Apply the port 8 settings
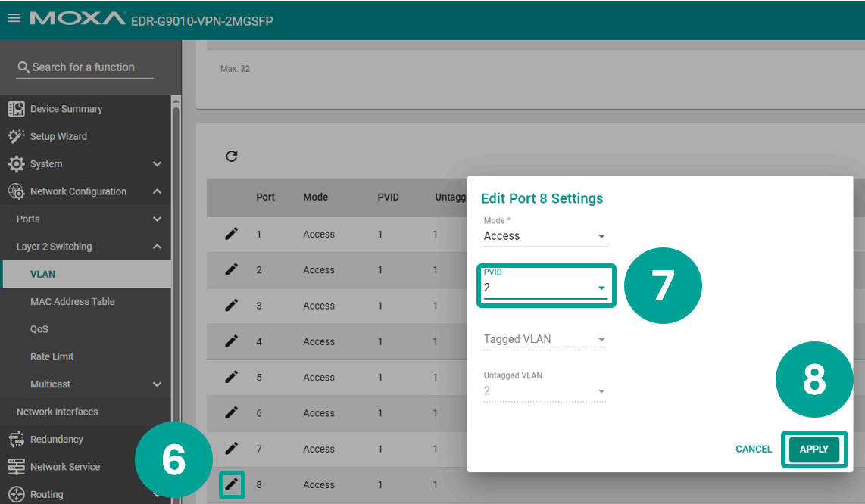Image resolution: width=865 pixels, height=504 pixels. click(813, 450)
